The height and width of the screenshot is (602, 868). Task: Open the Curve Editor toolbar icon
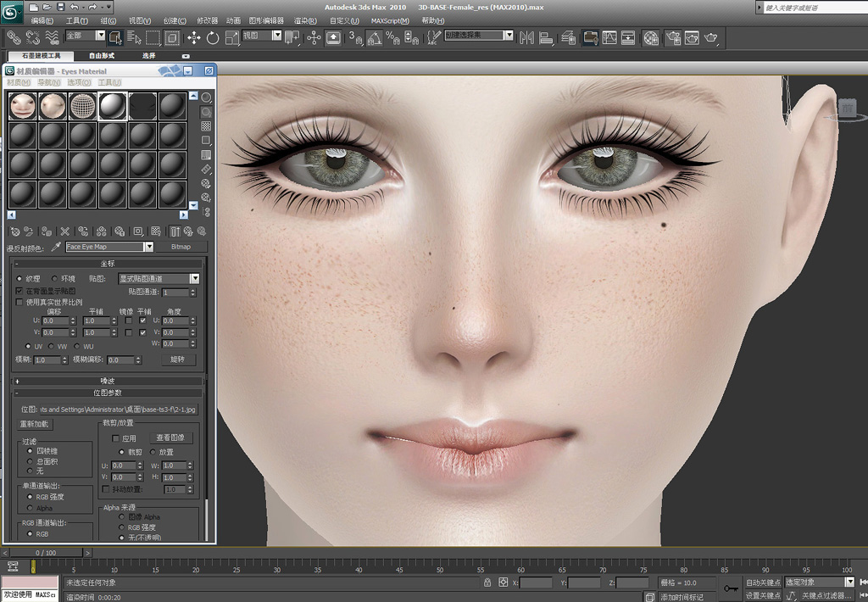click(x=609, y=37)
